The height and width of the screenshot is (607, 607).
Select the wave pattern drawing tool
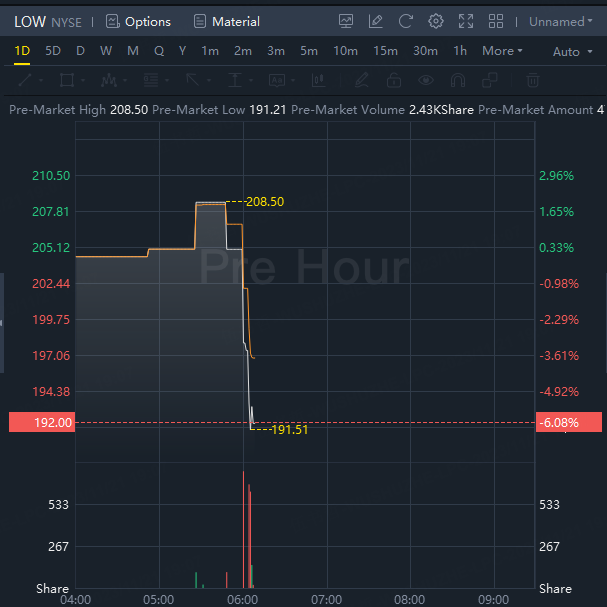point(109,81)
